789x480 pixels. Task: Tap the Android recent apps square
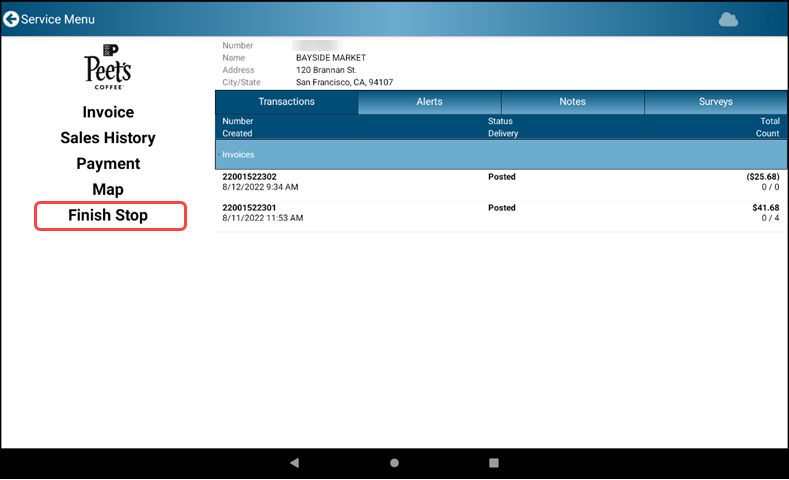(494, 462)
